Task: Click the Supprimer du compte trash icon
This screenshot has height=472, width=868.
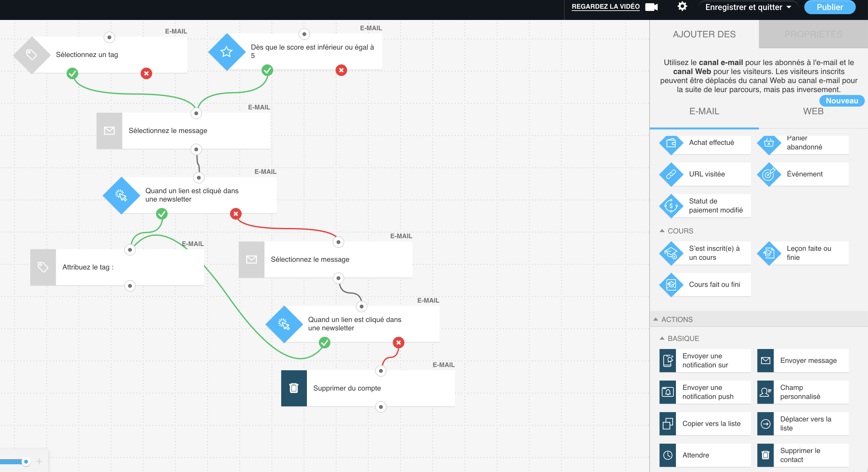Action: (x=294, y=388)
